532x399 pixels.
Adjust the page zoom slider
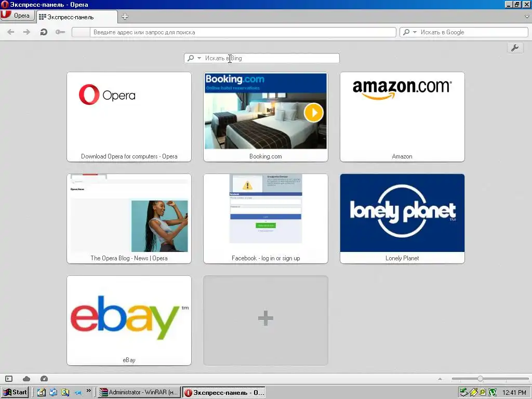click(490, 379)
